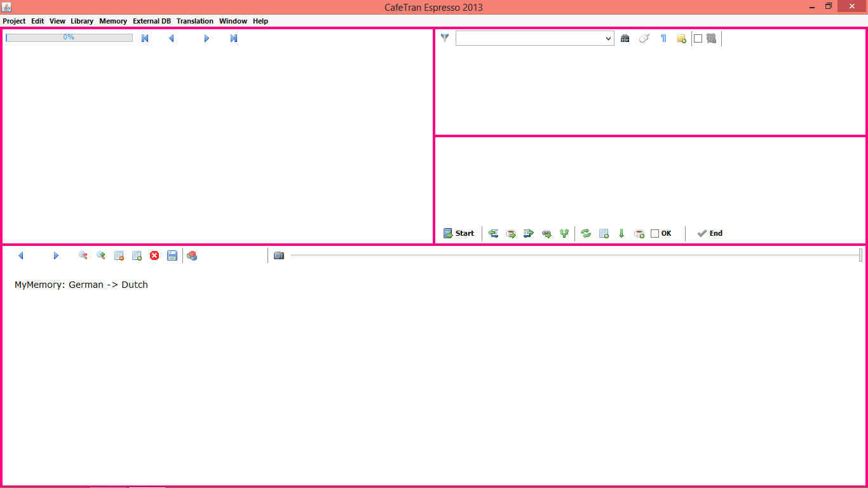The image size is (868, 488).
Task: Click the green down arrow icon
Action: (x=621, y=233)
